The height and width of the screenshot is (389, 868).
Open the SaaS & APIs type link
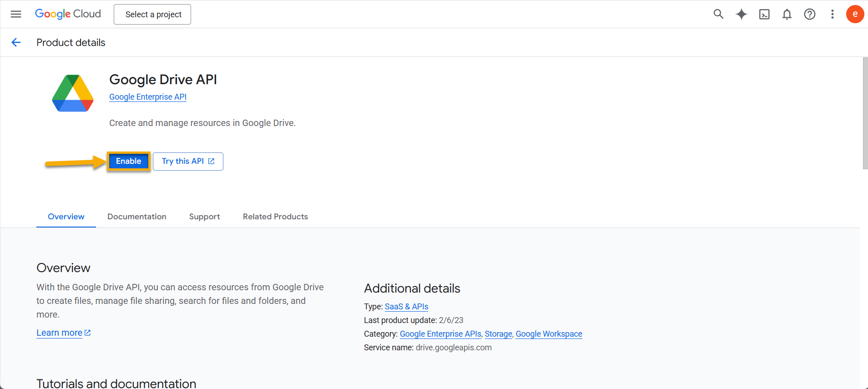point(406,307)
